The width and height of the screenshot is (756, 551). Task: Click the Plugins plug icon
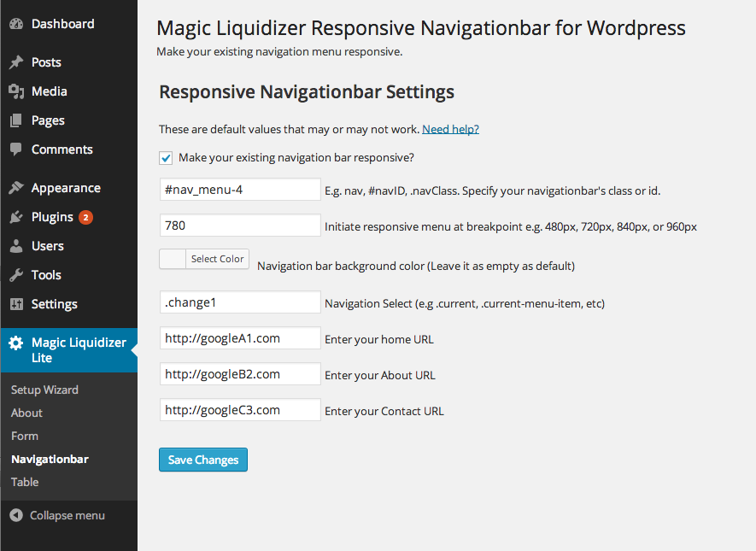click(16, 217)
